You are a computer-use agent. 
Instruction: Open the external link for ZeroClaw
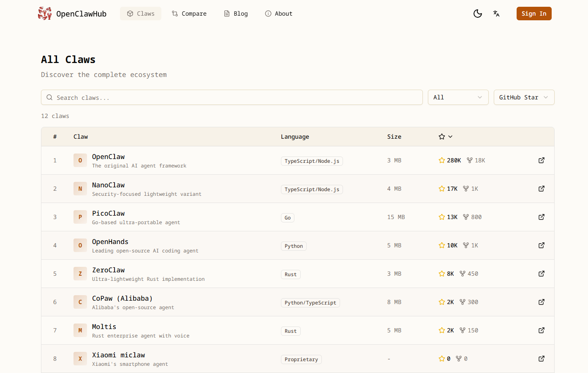[x=542, y=274]
